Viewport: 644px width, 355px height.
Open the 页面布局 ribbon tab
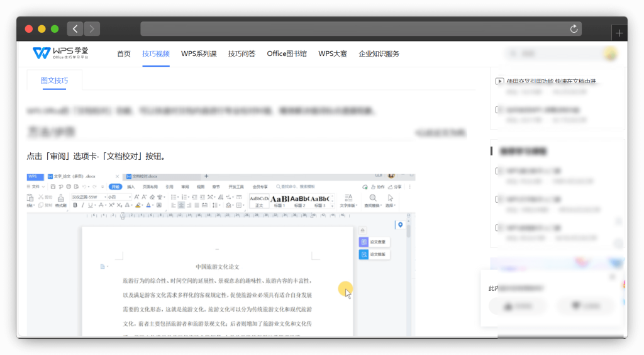pos(150,186)
